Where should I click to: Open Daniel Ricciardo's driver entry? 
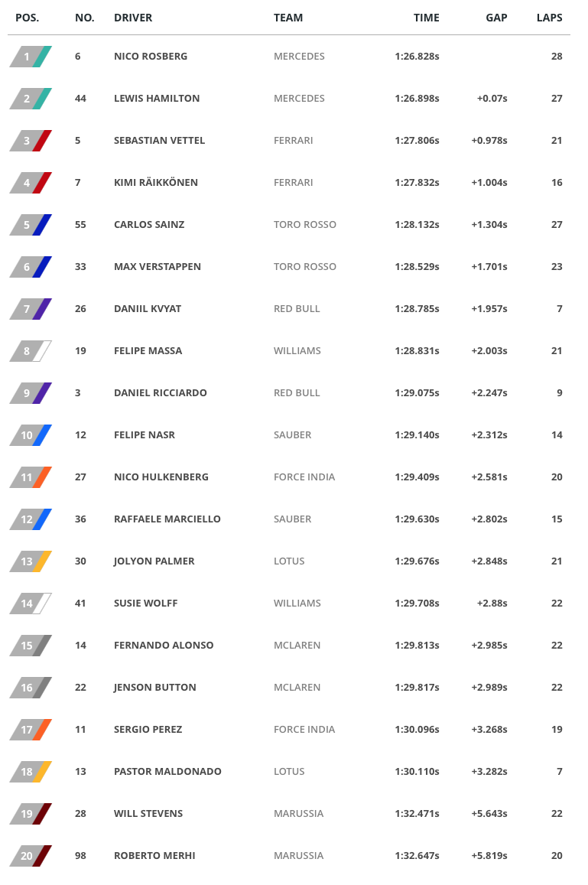point(161,393)
